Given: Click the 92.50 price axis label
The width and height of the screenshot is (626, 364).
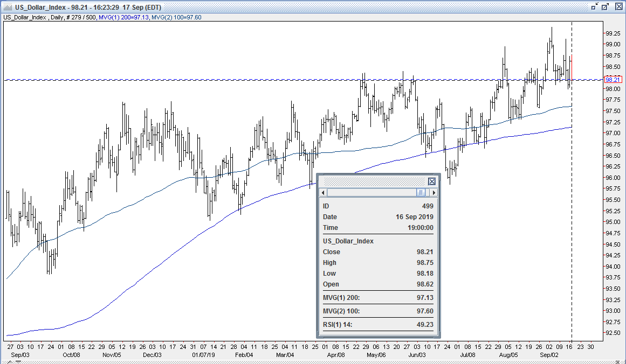Looking at the screenshot, I should (x=613, y=333).
